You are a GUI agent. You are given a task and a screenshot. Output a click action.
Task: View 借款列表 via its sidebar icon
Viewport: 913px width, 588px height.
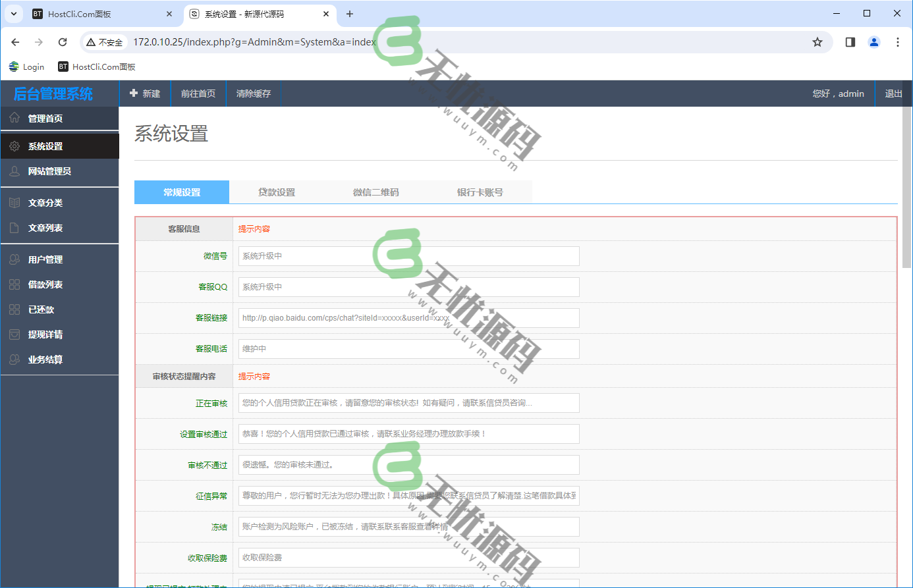[x=15, y=284]
